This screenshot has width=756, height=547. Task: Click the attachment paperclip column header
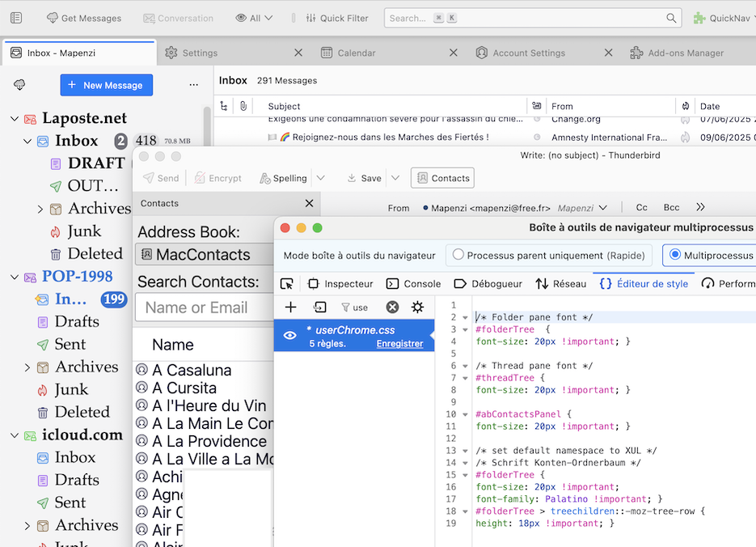(243, 106)
